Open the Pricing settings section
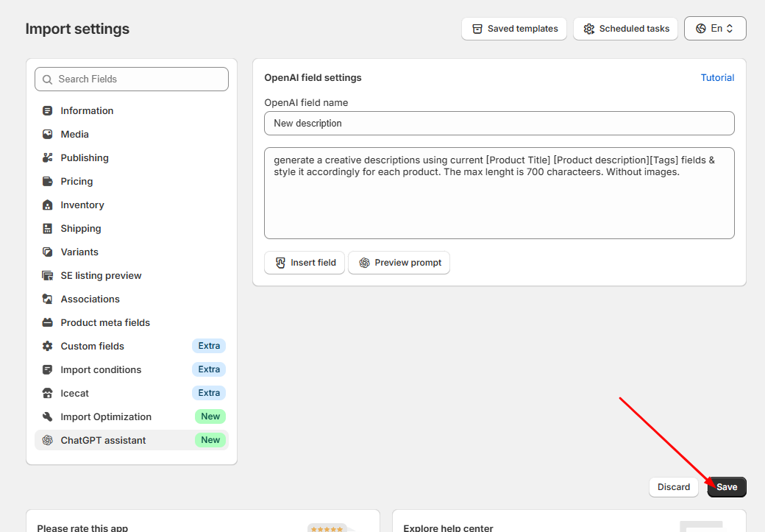 pyautogui.click(x=132, y=182)
